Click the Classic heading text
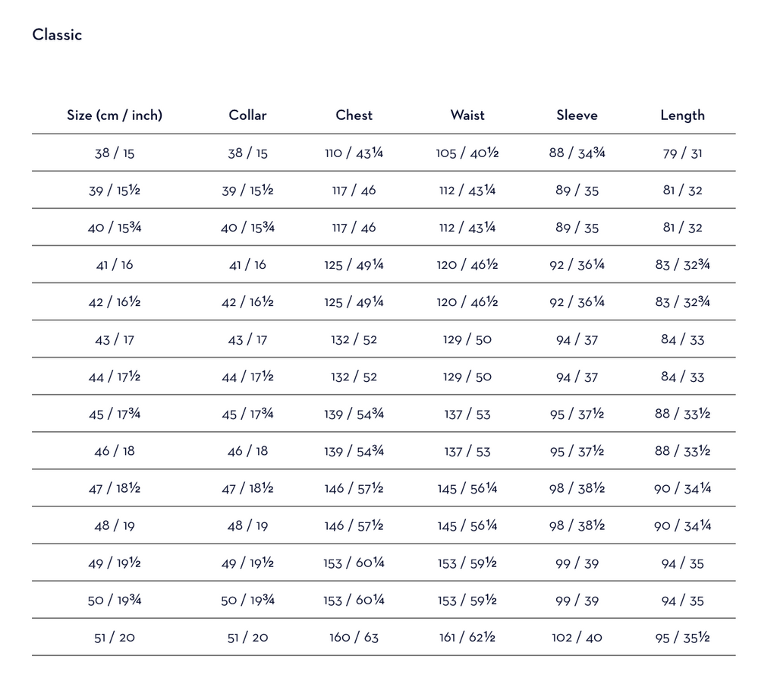Image resolution: width=777 pixels, height=700 pixels. pos(57,35)
